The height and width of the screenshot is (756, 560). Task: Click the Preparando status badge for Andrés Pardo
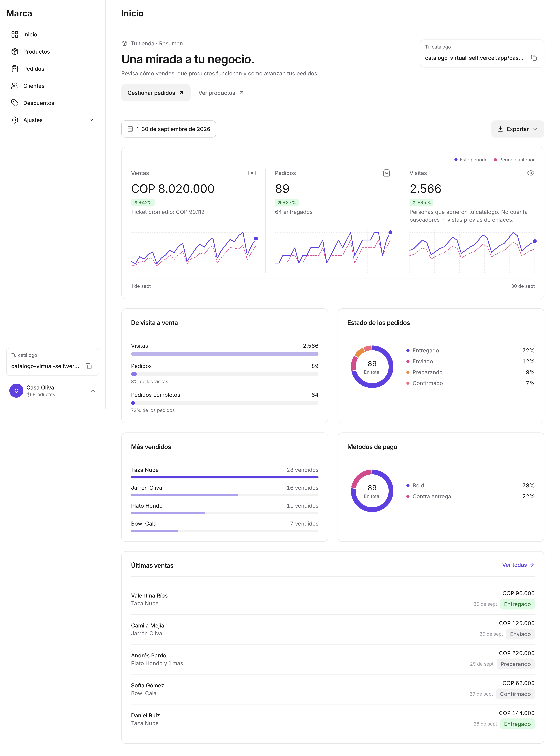click(x=516, y=664)
